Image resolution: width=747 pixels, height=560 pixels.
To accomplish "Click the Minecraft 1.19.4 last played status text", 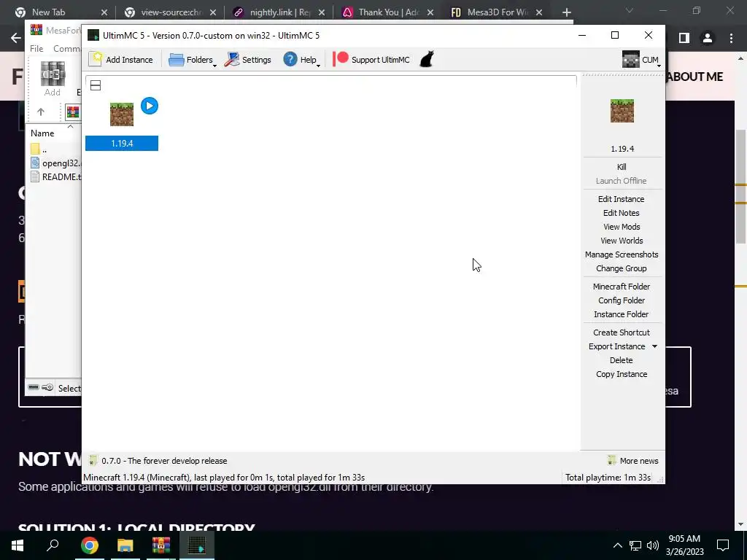I will point(224,477).
